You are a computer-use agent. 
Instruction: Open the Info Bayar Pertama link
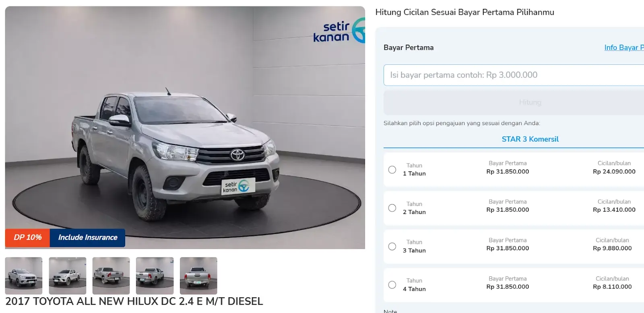624,47
